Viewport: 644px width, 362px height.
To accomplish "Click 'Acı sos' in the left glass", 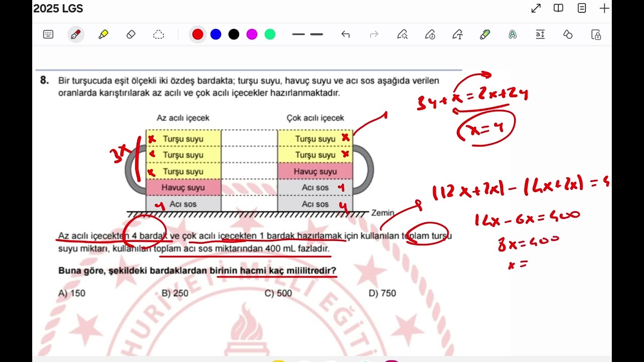I will (183, 204).
